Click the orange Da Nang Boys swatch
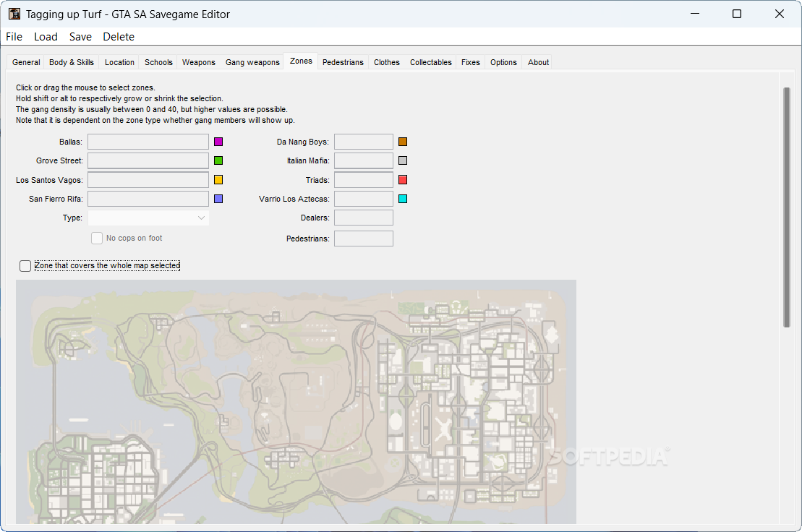 click(403, 142)
